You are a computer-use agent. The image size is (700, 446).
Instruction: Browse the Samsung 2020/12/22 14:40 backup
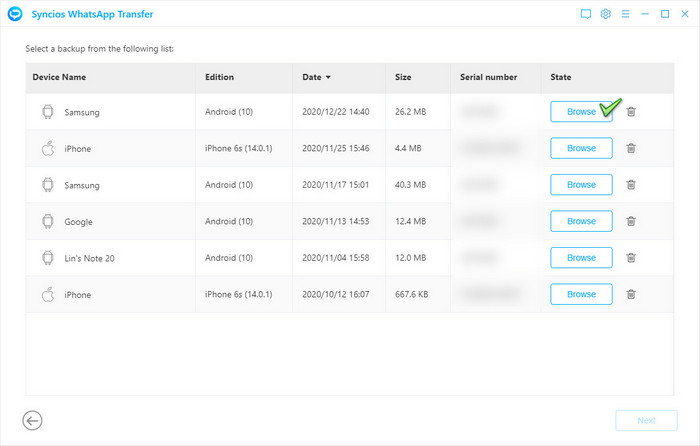(x=581, y=112)
